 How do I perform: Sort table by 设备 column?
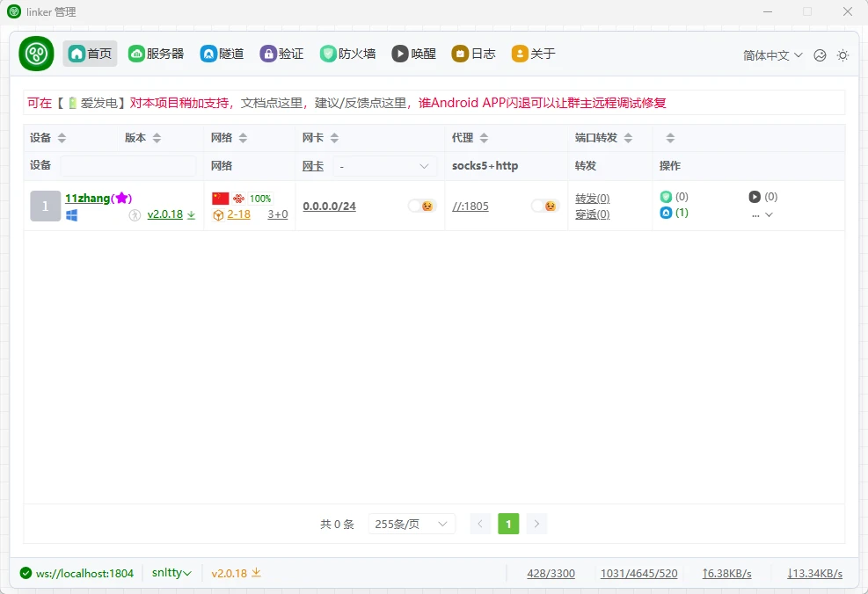point(62,138)
